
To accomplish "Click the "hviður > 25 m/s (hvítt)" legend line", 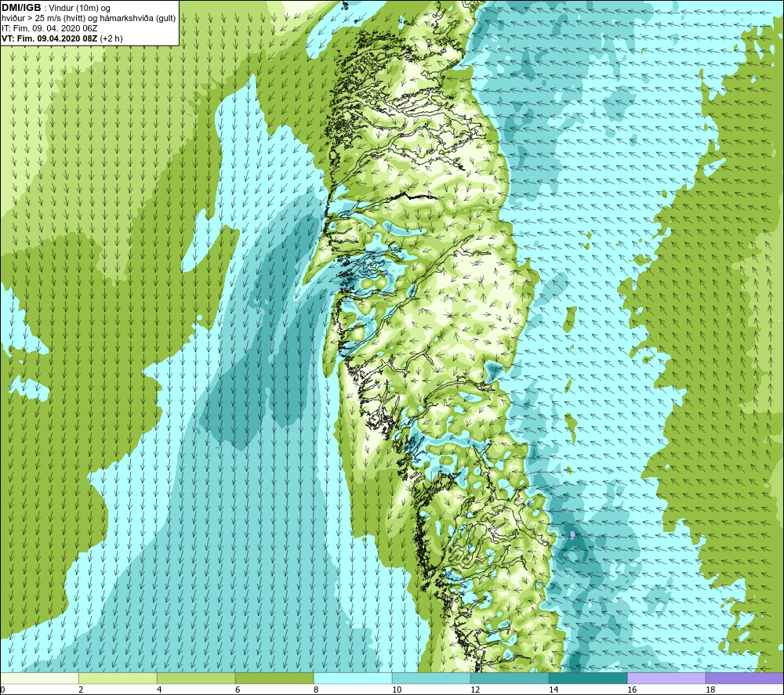I will 89,19.
